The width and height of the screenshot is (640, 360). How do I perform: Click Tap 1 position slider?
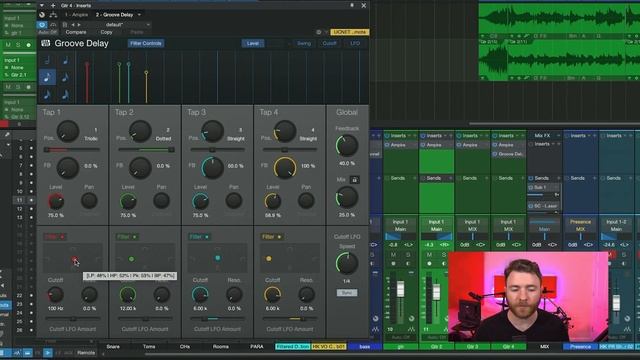72,150
